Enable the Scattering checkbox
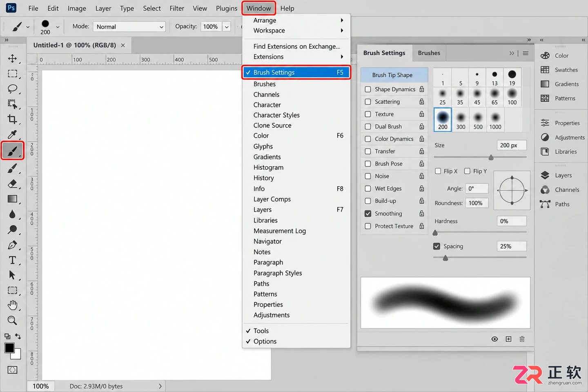The width and height of the screenshot is (588, 392). (x=368, y=102)
